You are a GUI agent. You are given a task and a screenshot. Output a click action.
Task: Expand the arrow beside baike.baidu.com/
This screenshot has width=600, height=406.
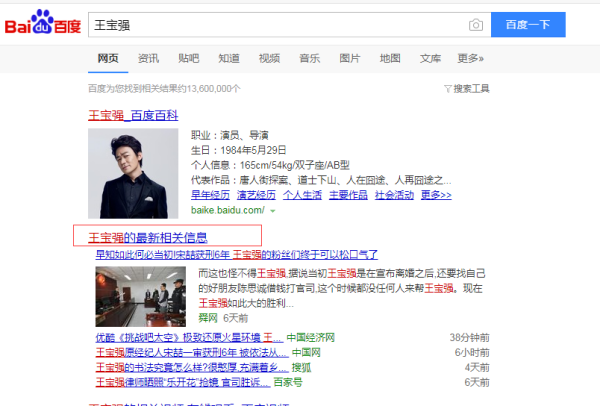tap(273, 211)
